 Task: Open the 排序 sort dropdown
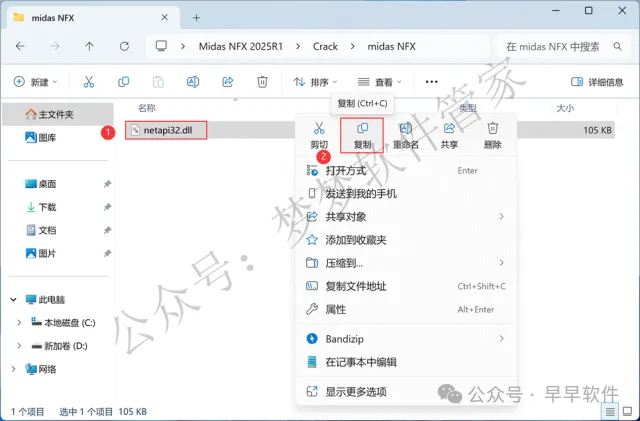click(x=315, y=82)
